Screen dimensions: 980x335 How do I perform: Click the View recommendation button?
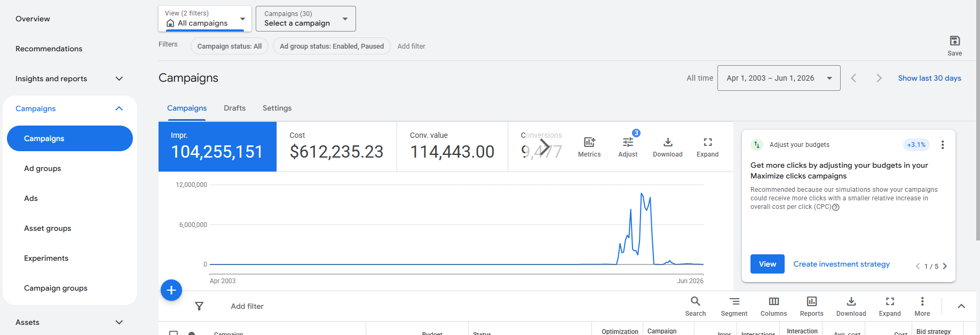[x=768, y=264]
